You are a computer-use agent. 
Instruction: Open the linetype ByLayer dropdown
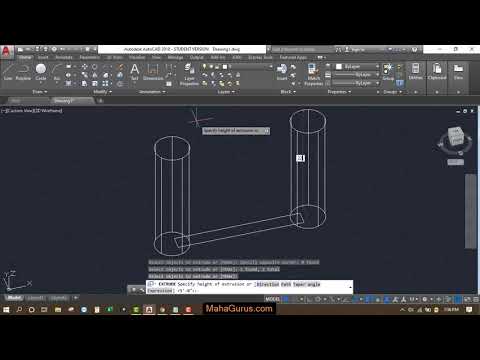pyautogui.click(x=357, y=83)
